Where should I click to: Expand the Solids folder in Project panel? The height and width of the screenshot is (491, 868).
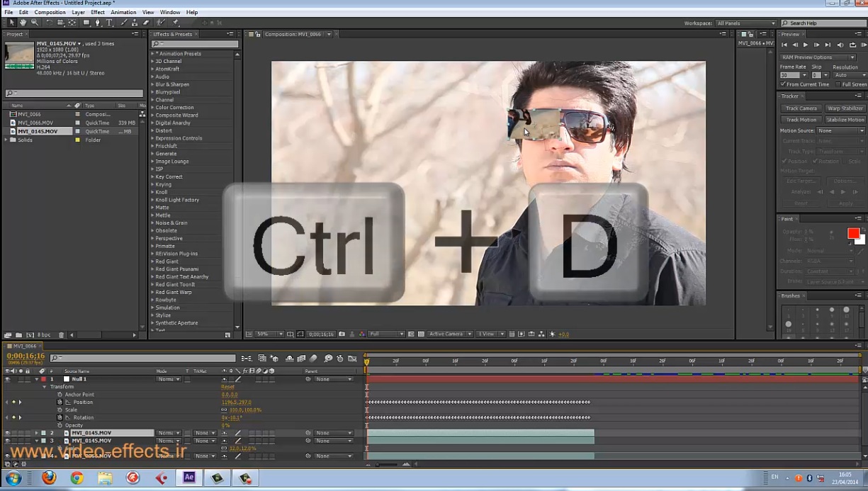pyautogui.click(x=6, y=140)
